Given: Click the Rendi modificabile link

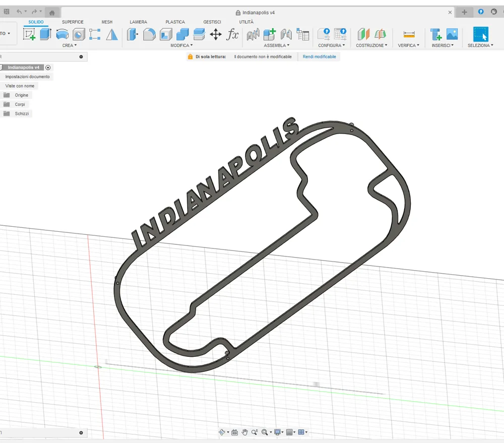Looking at the screenshot, I should [319, 56].
